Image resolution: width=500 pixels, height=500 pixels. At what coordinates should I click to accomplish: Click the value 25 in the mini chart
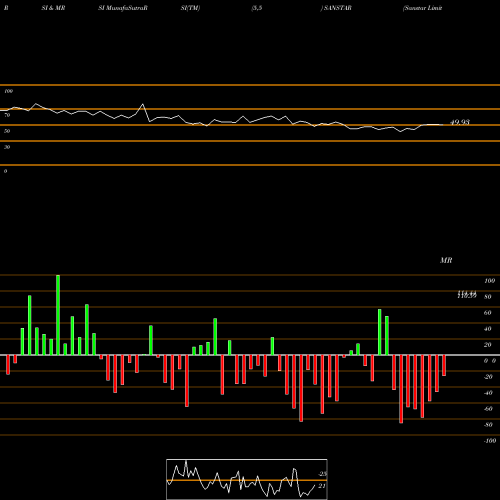pos(322,474)
